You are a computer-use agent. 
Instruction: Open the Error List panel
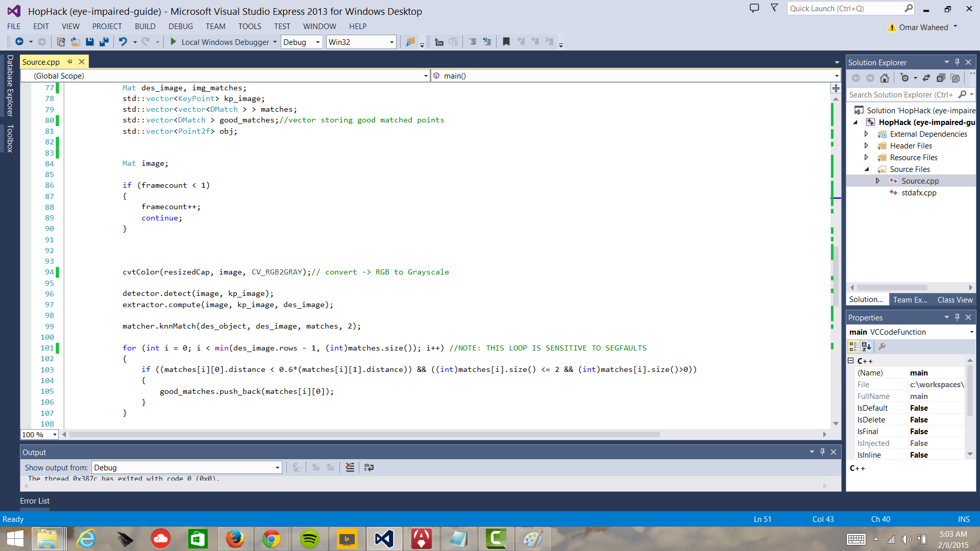[x=35, y=501]
